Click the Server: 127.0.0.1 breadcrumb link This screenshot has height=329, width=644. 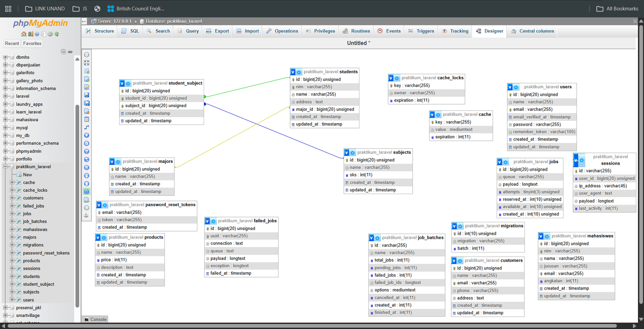point(114,21)
